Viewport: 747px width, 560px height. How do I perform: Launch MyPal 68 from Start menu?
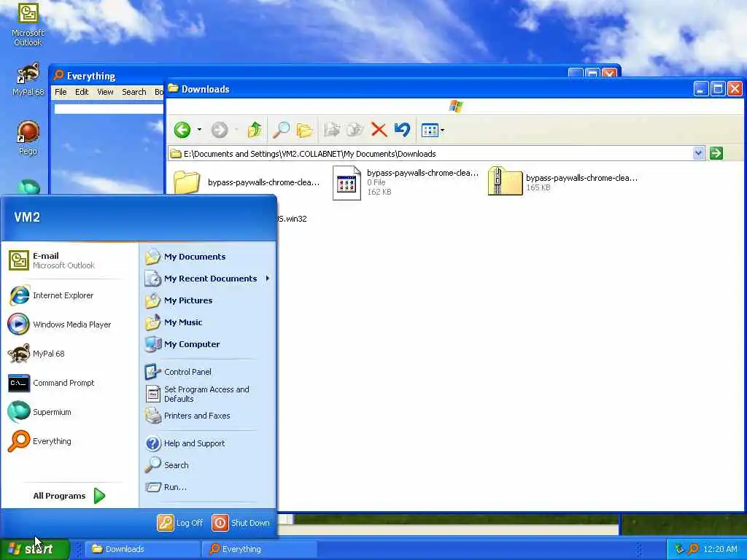pyautogui.click(x=69, y=354)
